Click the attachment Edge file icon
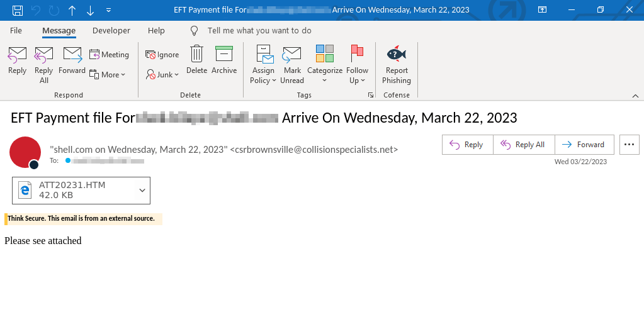 [x=25, y=191]
